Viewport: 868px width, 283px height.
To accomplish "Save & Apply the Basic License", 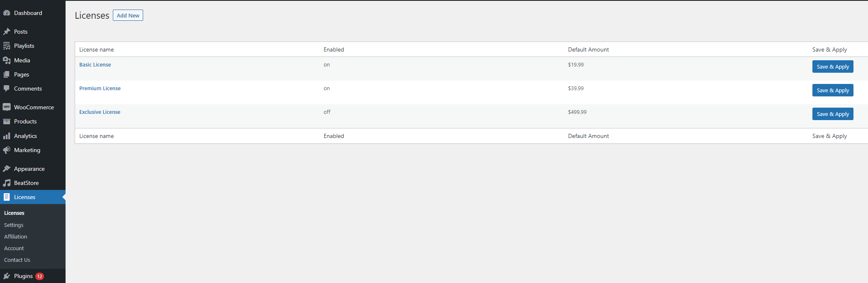I will tap(833, 66).
